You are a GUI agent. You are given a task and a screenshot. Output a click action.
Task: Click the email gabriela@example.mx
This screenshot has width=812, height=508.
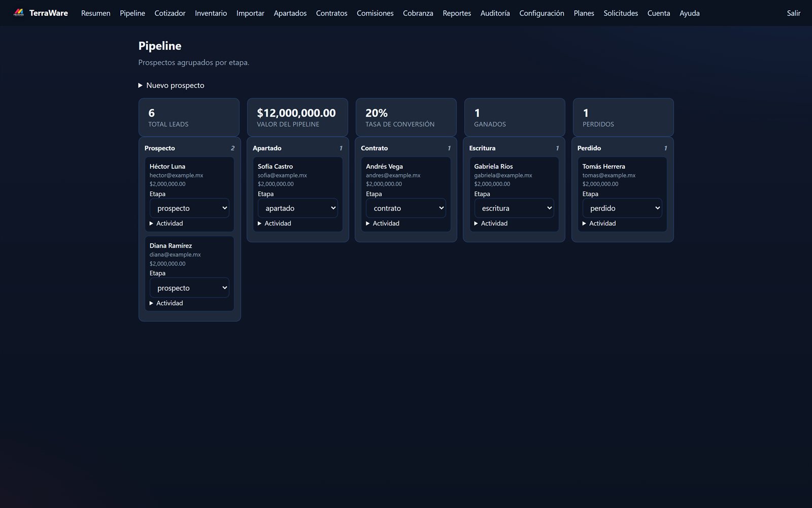coord(503,175)
